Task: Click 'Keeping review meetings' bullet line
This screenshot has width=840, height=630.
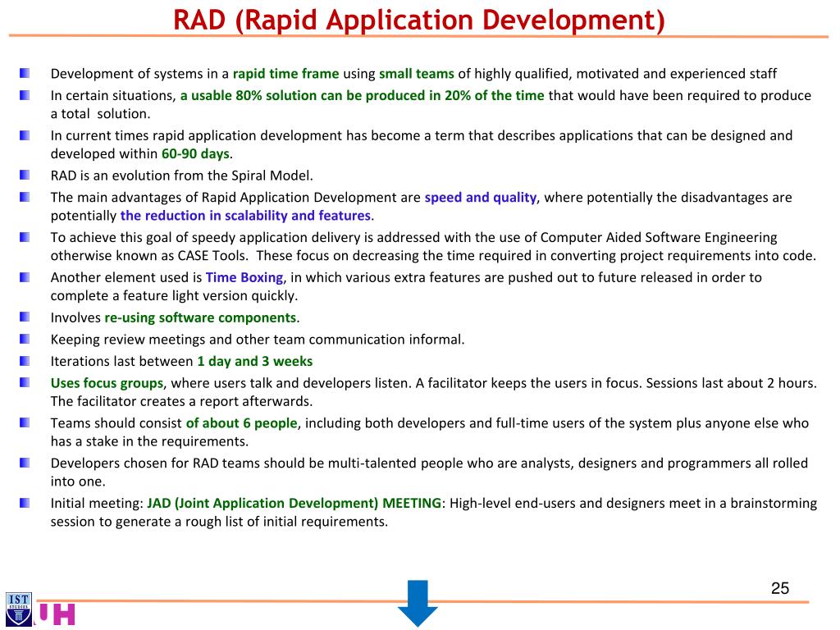Action: pos(258,340)
